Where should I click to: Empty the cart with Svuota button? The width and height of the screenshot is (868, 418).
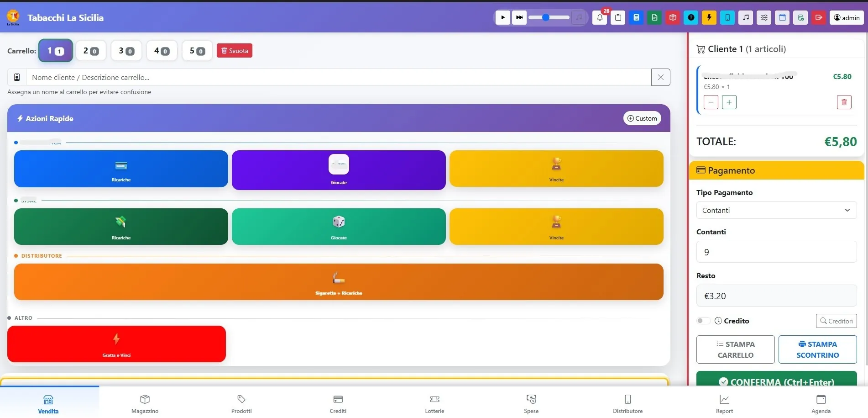(x=235, y=51)
